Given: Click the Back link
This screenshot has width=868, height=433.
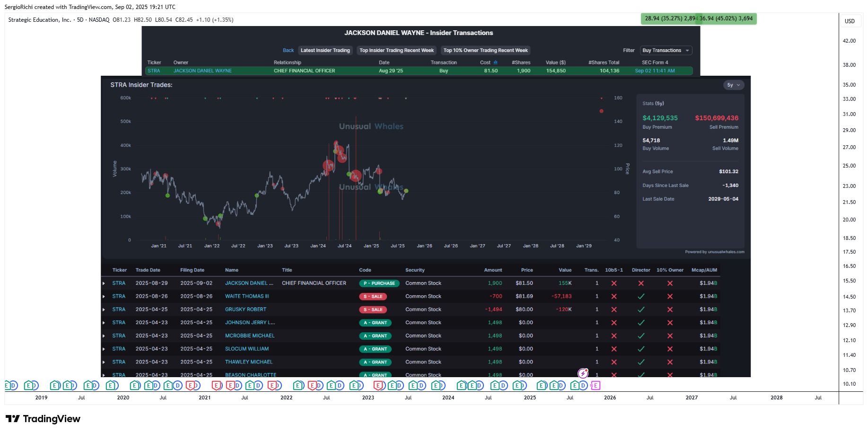Looking at the screenshot, I should point(288,50).
